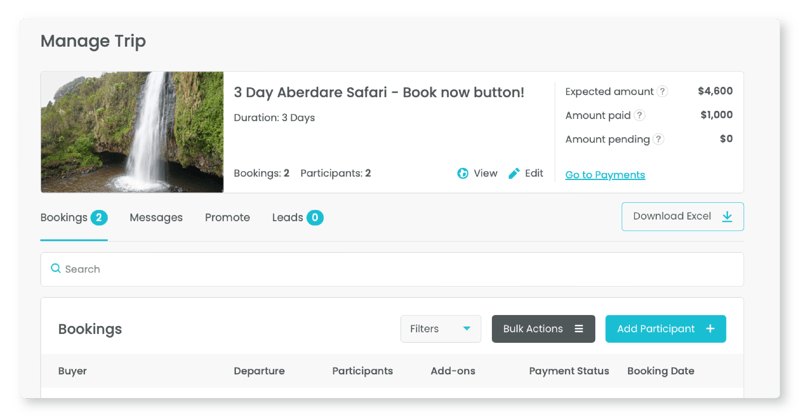Screen dimensions: 800x417
Task: Click the Download Excel arrow icon
Action: click(x=727, y=216)
